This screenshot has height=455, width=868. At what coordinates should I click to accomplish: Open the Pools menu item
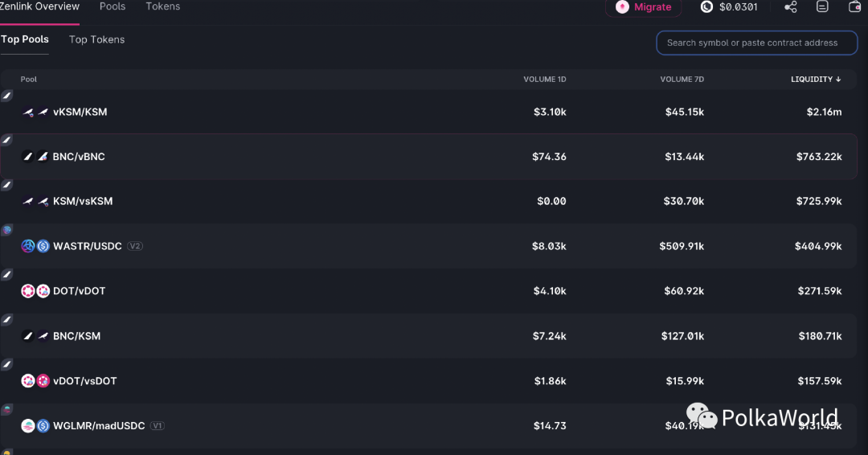coord(113,6)
